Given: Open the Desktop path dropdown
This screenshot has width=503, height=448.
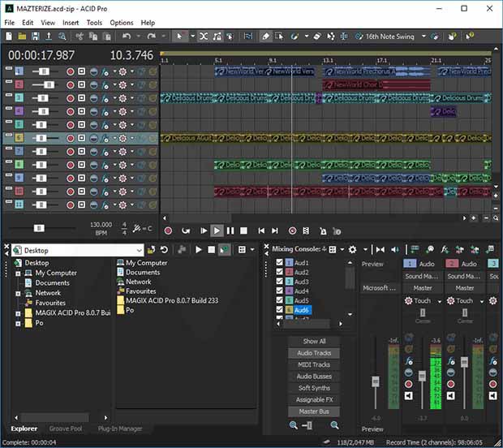Looking at the screenshot, I should [x=139, y=250].
